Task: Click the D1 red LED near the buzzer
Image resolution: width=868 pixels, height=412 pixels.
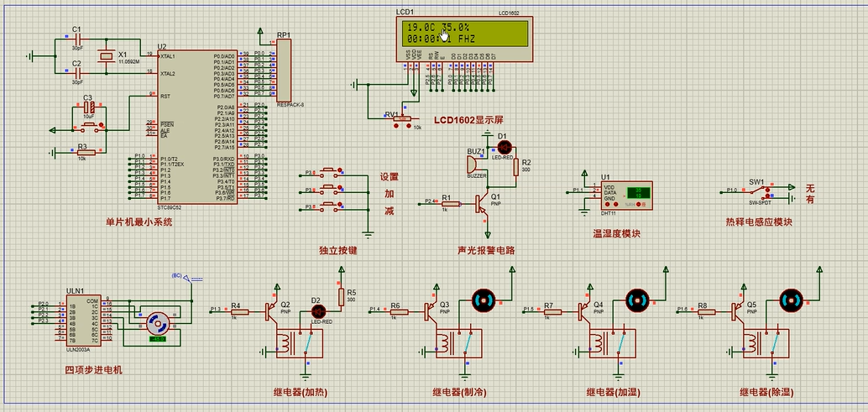Action: 505,147
